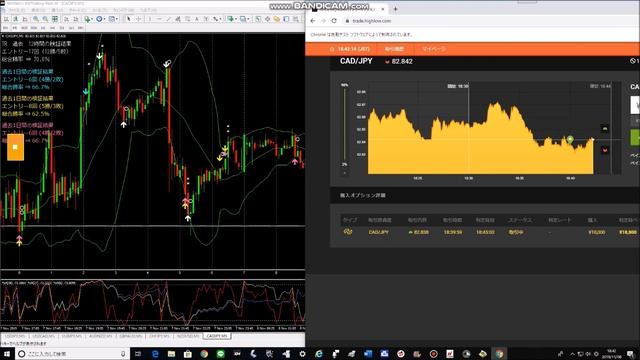Open the green LINE app in taskbar
Image resolution: width=640 pixels, height=360 pixels.
220,353
